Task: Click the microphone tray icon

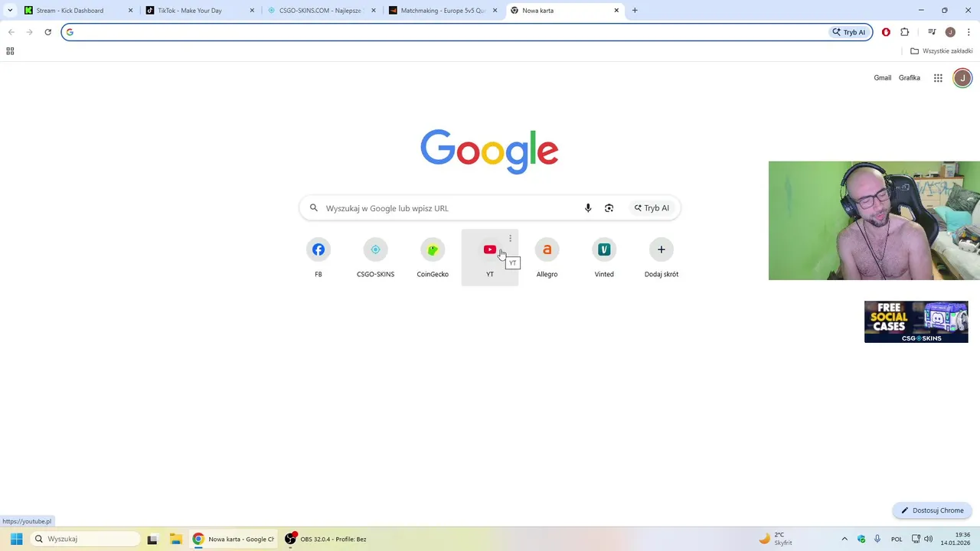Action: (x=877, y=539)
